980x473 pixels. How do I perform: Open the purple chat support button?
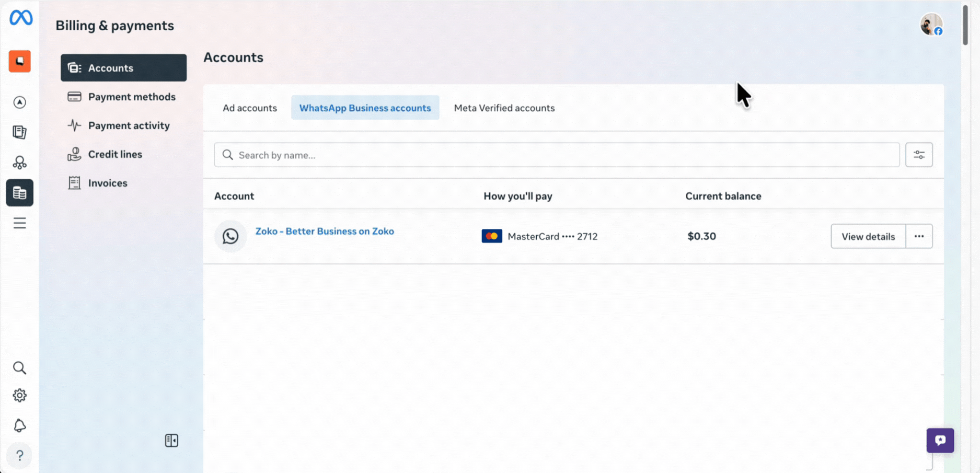(940, 441)
